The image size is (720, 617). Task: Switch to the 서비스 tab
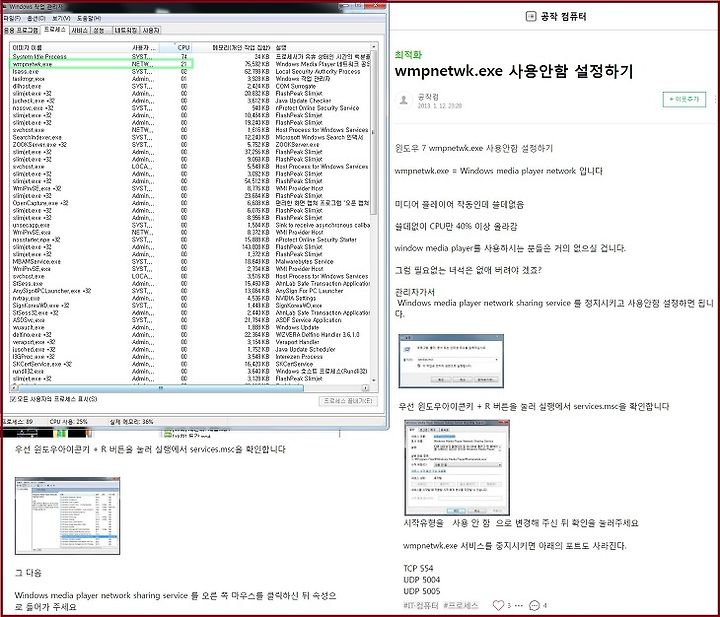(80, 30)
